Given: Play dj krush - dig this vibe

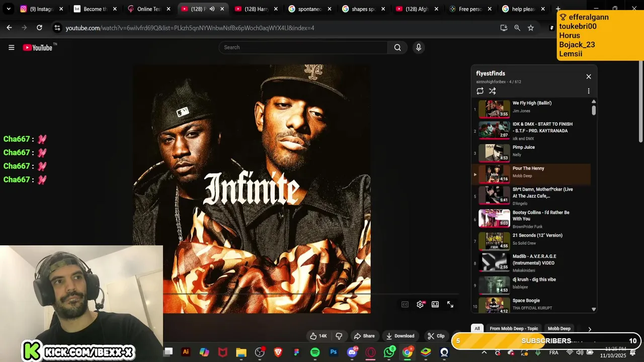Looking at the screenshot, I should click(531, 284).
